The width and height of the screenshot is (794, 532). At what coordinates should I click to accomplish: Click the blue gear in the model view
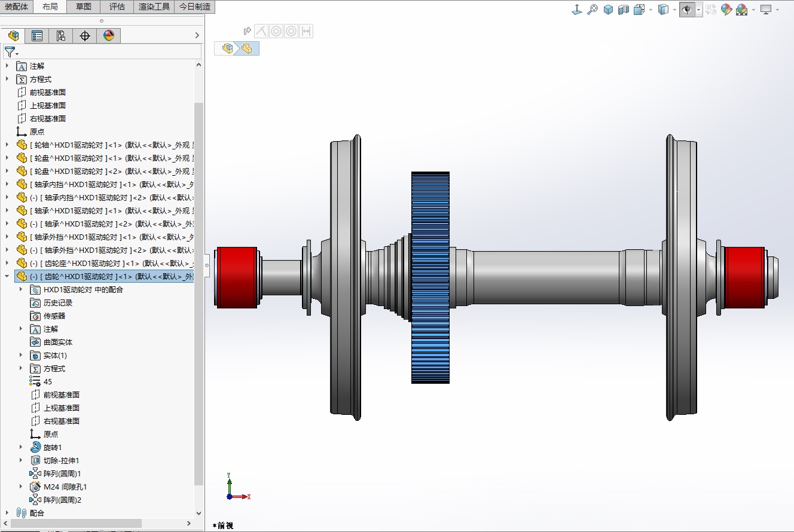coord(430,277)
